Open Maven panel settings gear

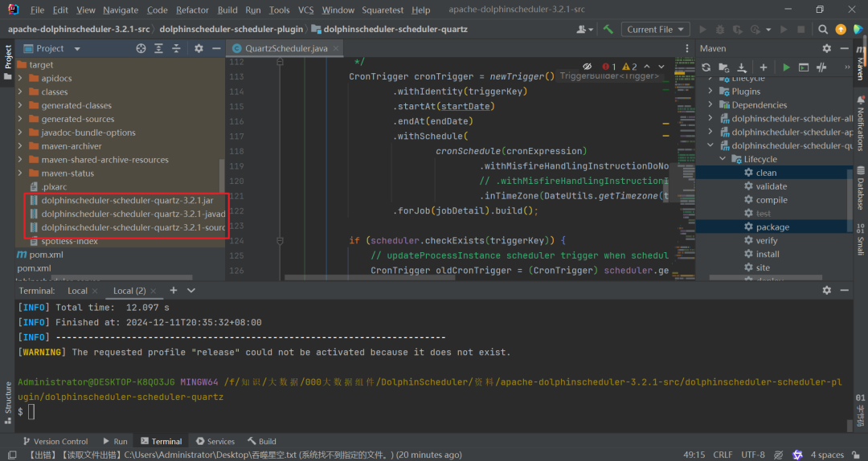tap(826, 48)
